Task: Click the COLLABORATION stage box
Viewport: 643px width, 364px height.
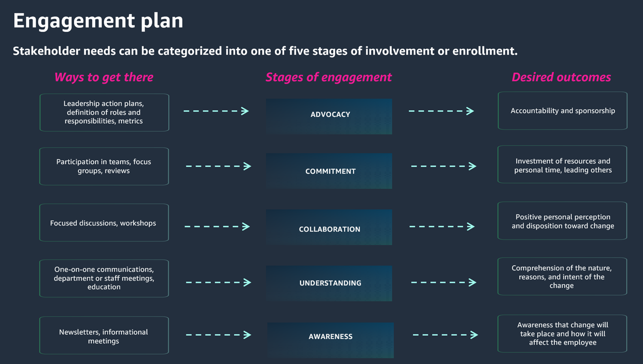Action: pos(329,227)
